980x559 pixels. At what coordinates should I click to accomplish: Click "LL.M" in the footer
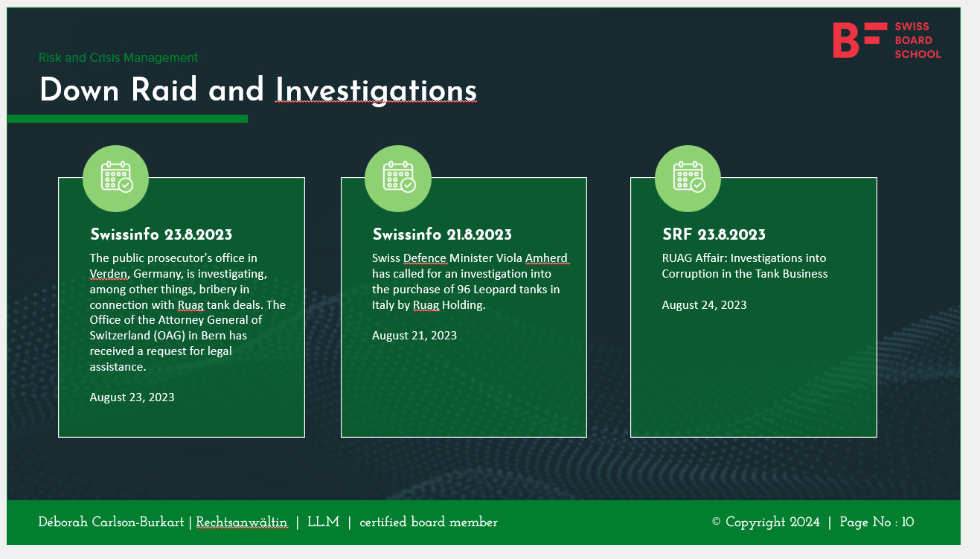(x=323, y=523)
